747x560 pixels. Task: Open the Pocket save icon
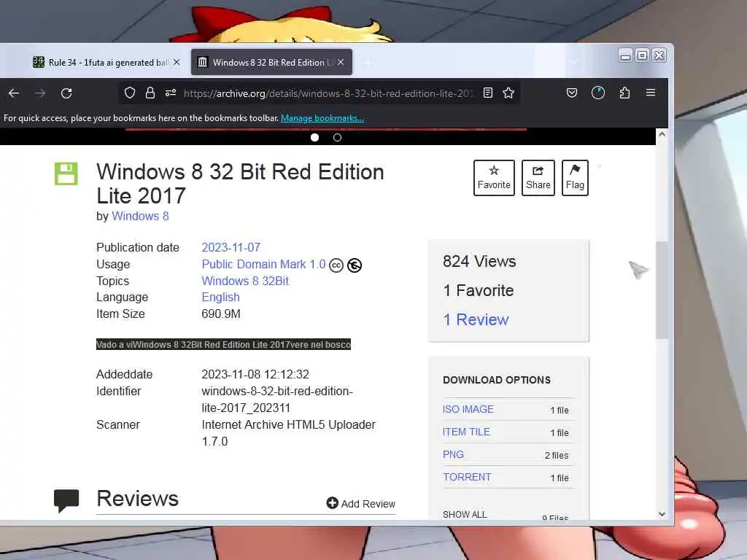[572, 93]
